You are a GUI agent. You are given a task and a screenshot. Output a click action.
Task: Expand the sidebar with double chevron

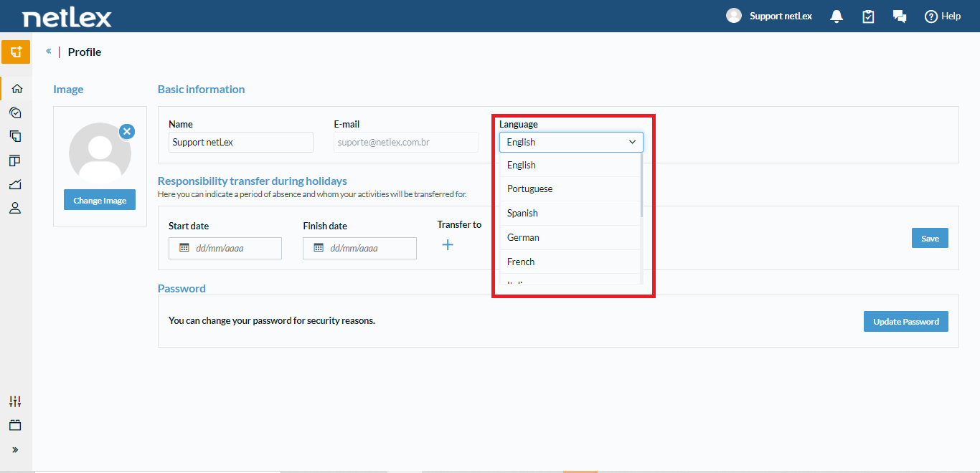(x=16, y=450)
